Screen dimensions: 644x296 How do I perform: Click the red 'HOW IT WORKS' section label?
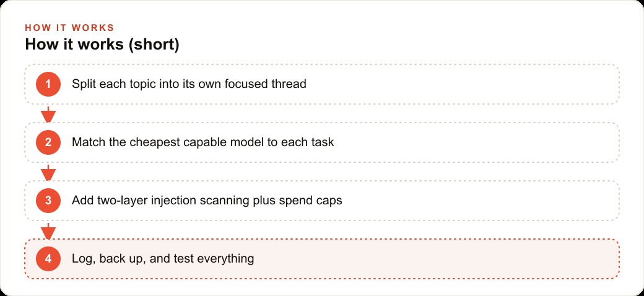pos(69,28)
